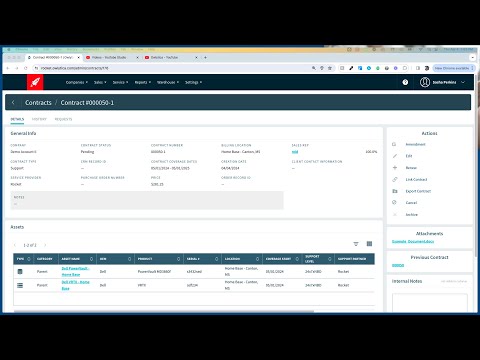480x360 pixels.
Task: Open the Service dropdown menu
Action: coord(120,82)
